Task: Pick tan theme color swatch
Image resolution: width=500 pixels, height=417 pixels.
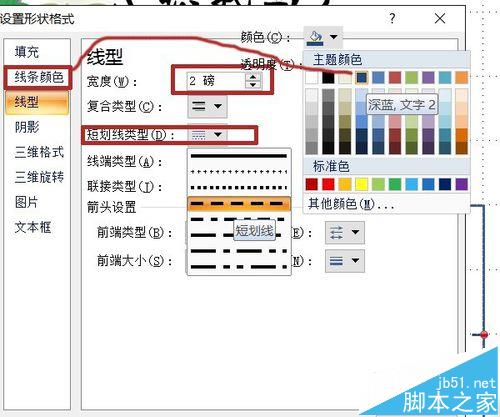Action: coord(345,78)
